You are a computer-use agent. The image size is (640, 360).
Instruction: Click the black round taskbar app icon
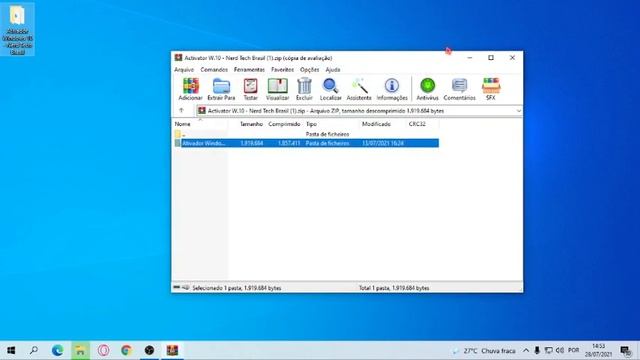149,350
